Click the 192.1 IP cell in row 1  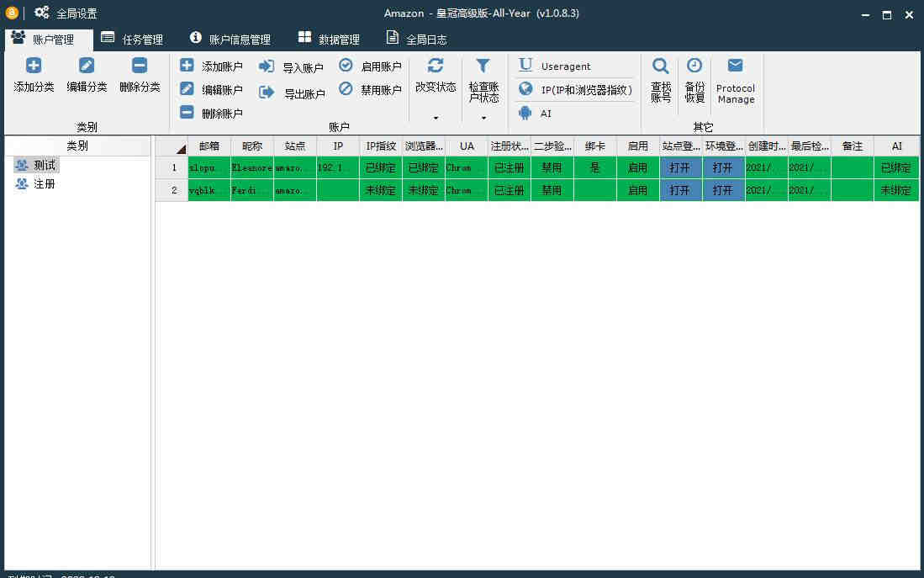338,168
